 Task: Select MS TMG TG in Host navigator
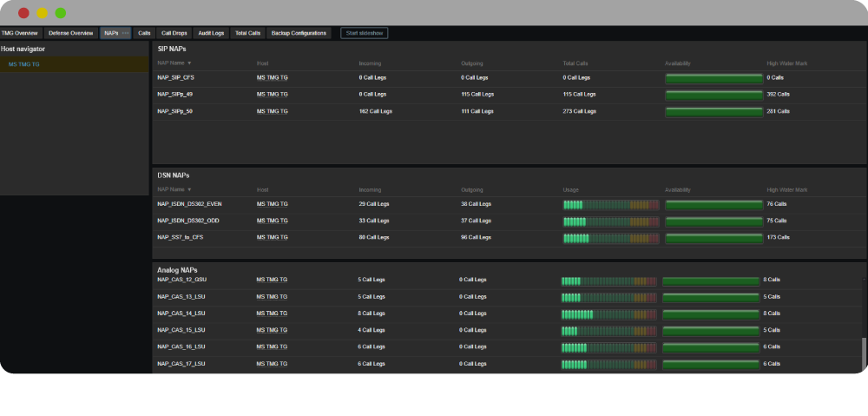pyautogui.click(x=24, y=64)
